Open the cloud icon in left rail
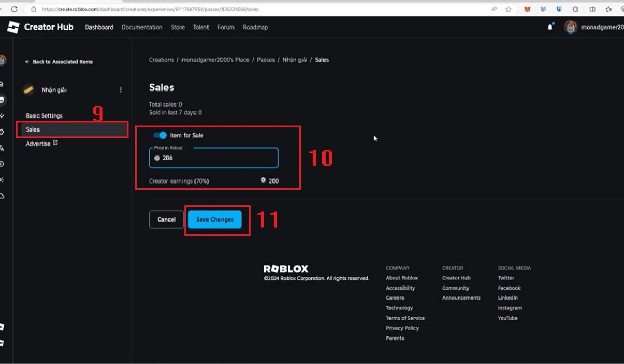The height and width of the screenshot is (364, 624). tap(2, 196)
